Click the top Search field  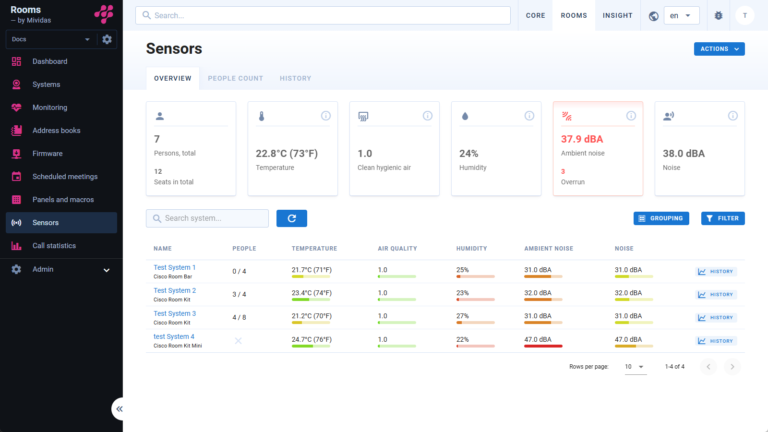[x=323, y=15]
